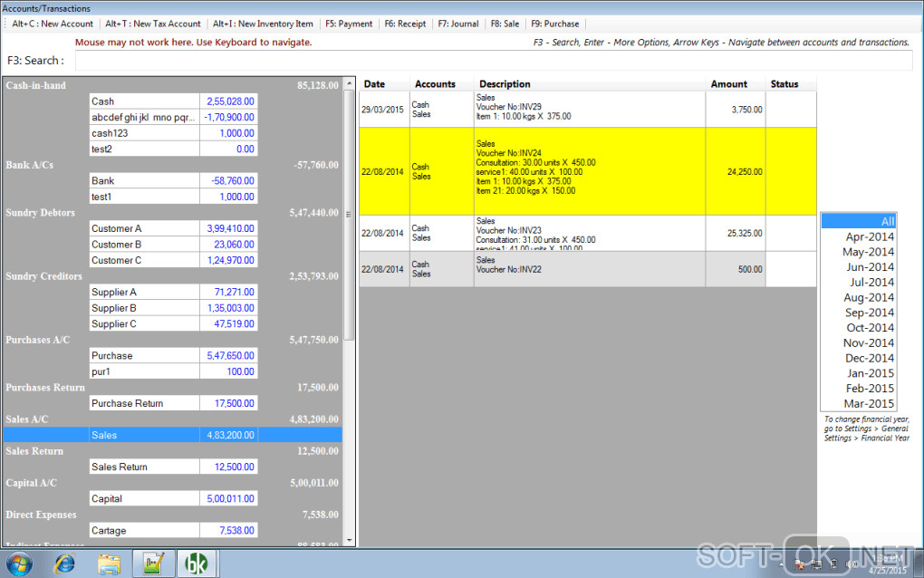Open F5 Payment entry
The height and width of the screenshot is (578, 924).
pos(349,24)
